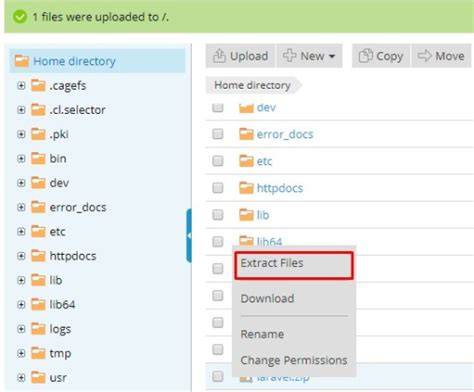This screenshot has height=392, width=474.
Task: Click the etc folder icon in tree
Action: (38, 231)
